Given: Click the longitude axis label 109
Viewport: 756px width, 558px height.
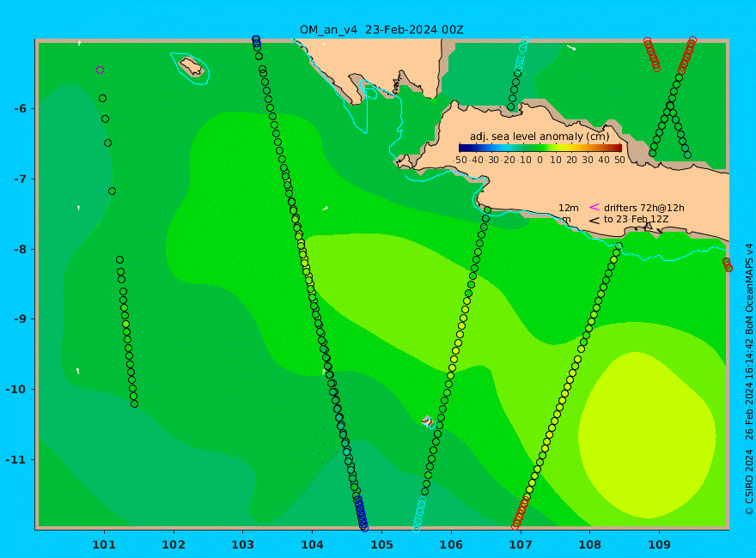Looking at the screenshot, I should click(659, 545).
